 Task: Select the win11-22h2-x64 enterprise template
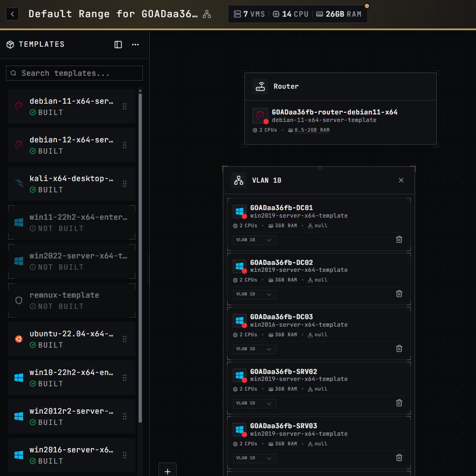[x=71, y=222]
